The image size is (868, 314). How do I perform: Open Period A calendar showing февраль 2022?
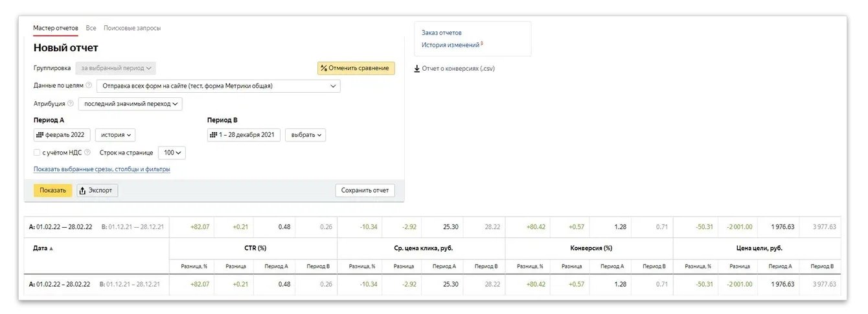pyautogui.click(x=62, y=135)
